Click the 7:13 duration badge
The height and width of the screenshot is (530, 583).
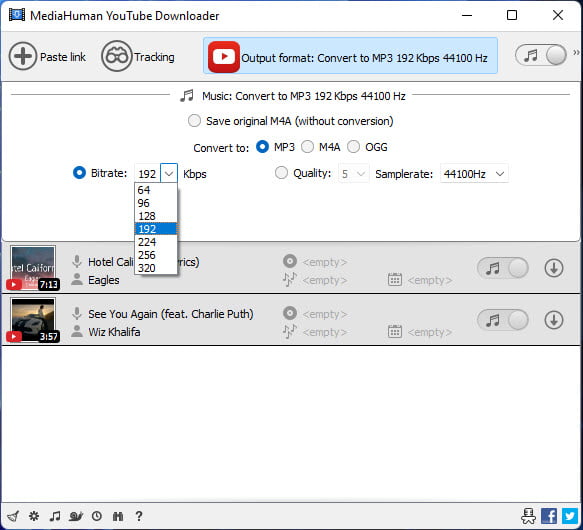click(49, 285)
